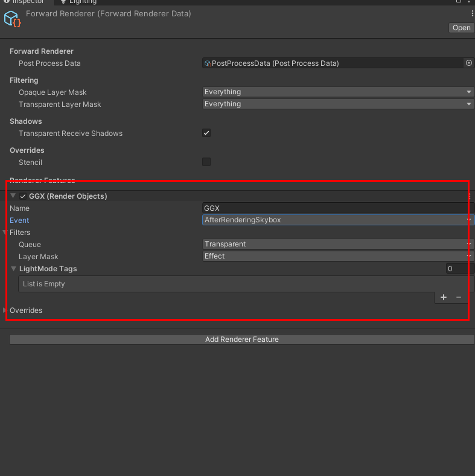
Task: Click the PostProcessData asset icon in the field
Action: point(208,63)
